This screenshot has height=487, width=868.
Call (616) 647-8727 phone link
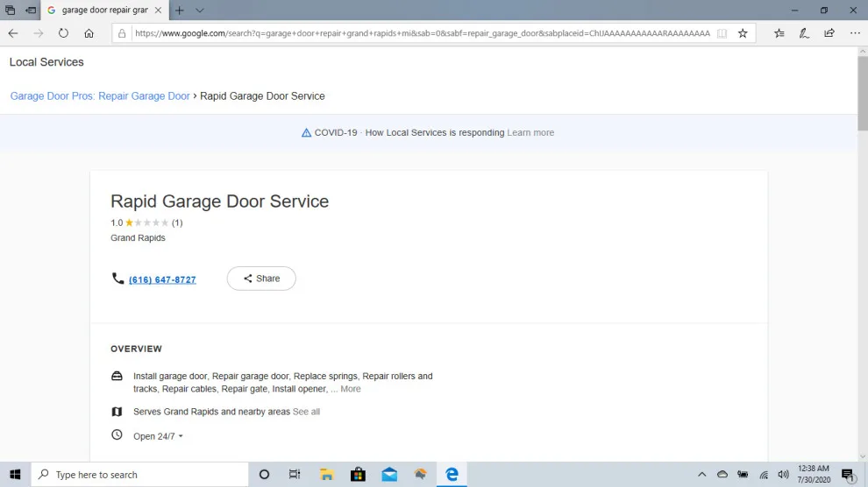[x=162, y=279]
